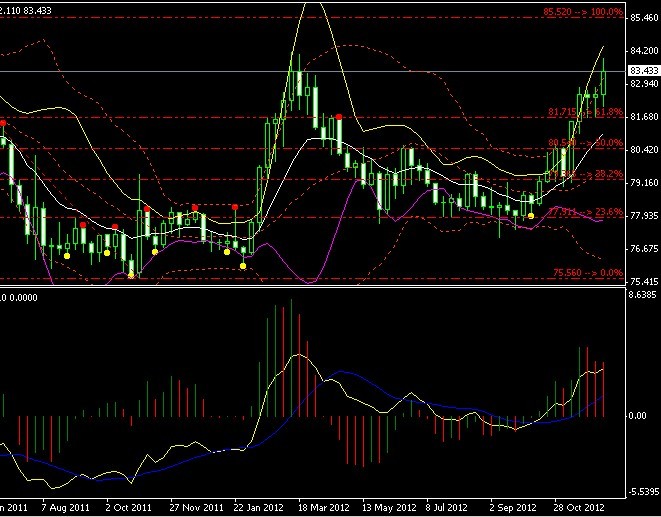
Task: Click the yellow signal dot below the September 2012 candles
Action: [531, 216]
